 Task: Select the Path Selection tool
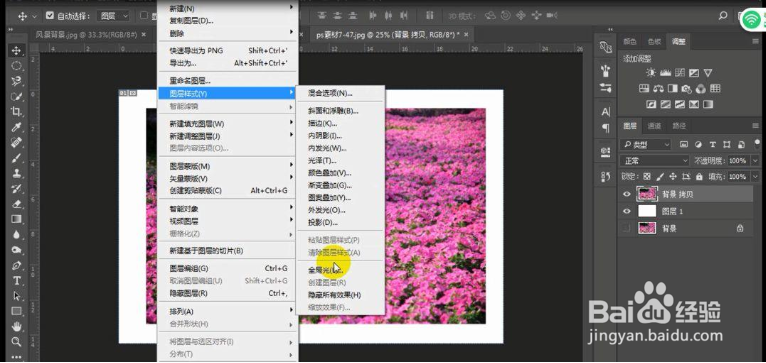click(17, 296)
